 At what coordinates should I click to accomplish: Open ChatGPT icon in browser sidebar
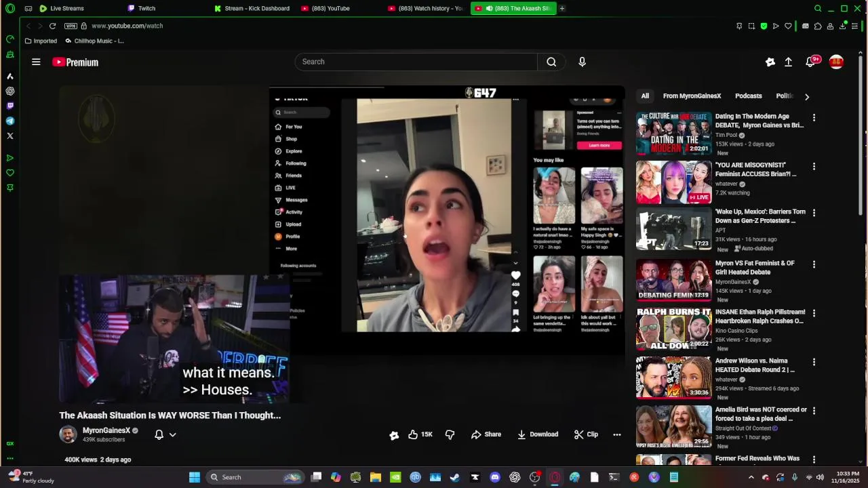tap(10, 91)
